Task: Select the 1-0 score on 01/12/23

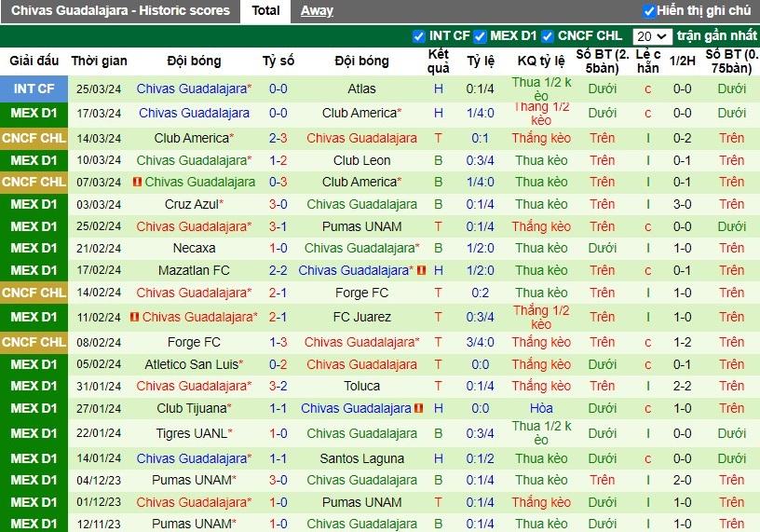Action: [278, 502]
